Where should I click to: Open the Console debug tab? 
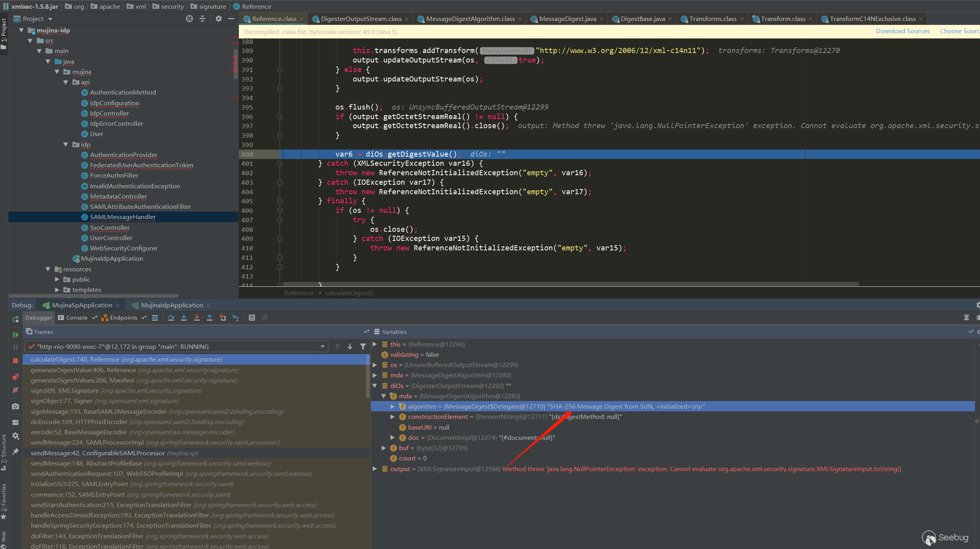(76, 318)
